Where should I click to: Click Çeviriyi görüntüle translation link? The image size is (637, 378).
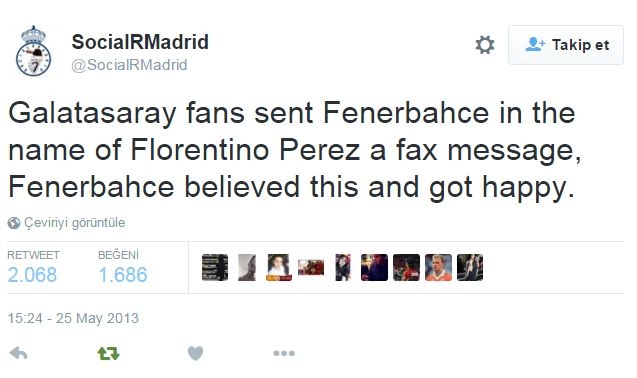[75, 223]
